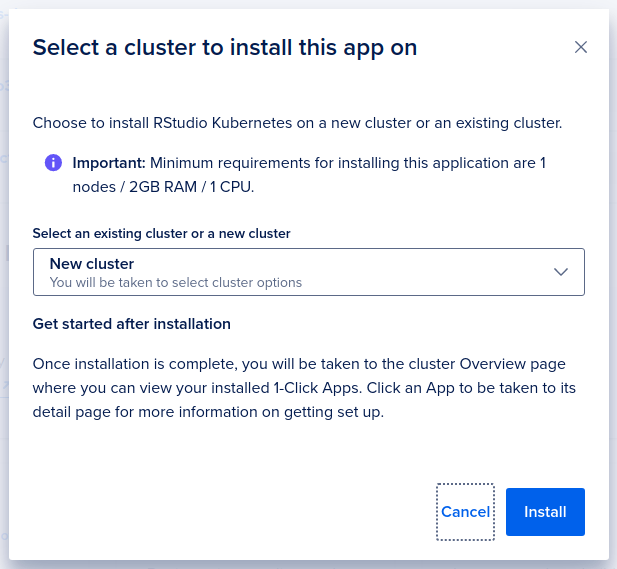The height and width of the screenshot is (569, 617).
Task: Open the New cluster dropdown
Action: [309, 272]
